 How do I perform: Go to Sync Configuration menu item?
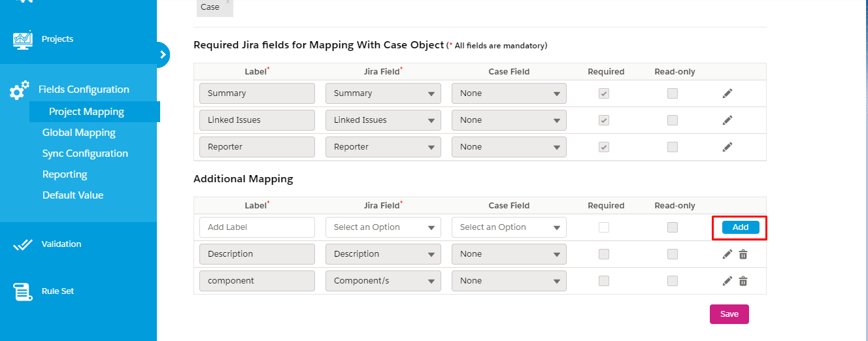[x=85, y=154]
